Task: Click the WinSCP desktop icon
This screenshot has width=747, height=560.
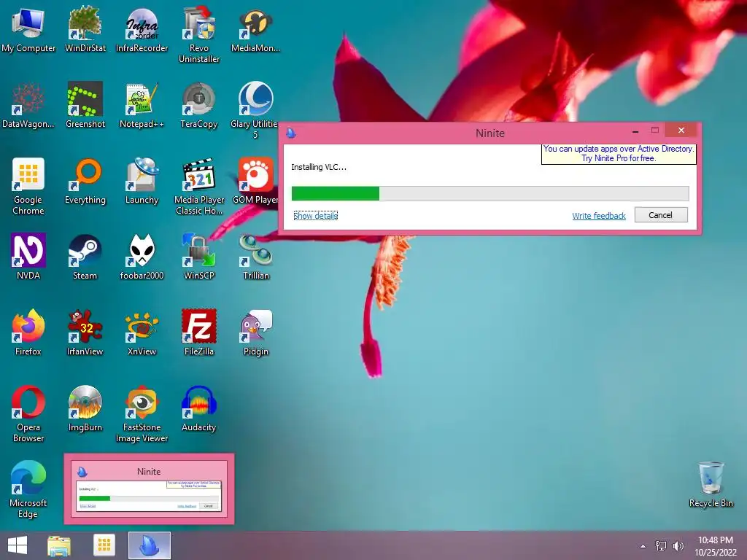Action: point(199,257)
